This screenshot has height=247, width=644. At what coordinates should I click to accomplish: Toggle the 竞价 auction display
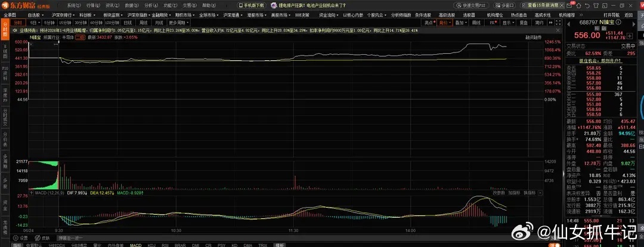[x=444, y=23]
